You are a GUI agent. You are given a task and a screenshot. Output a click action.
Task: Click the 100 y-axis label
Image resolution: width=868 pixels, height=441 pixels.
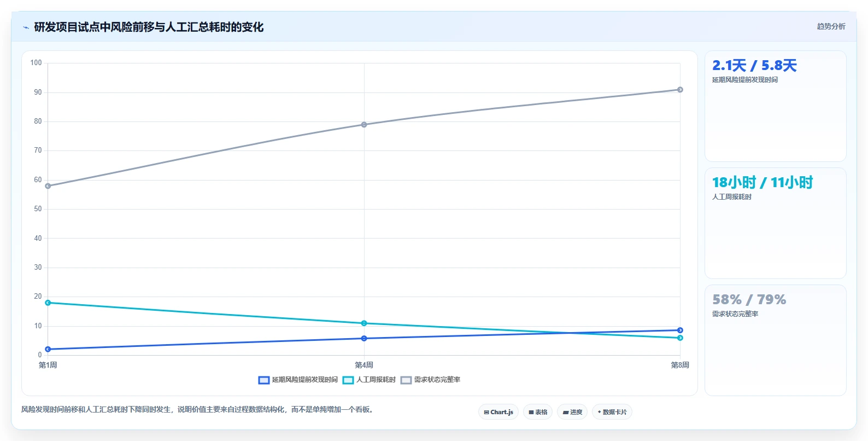click(x=36, y=63)
